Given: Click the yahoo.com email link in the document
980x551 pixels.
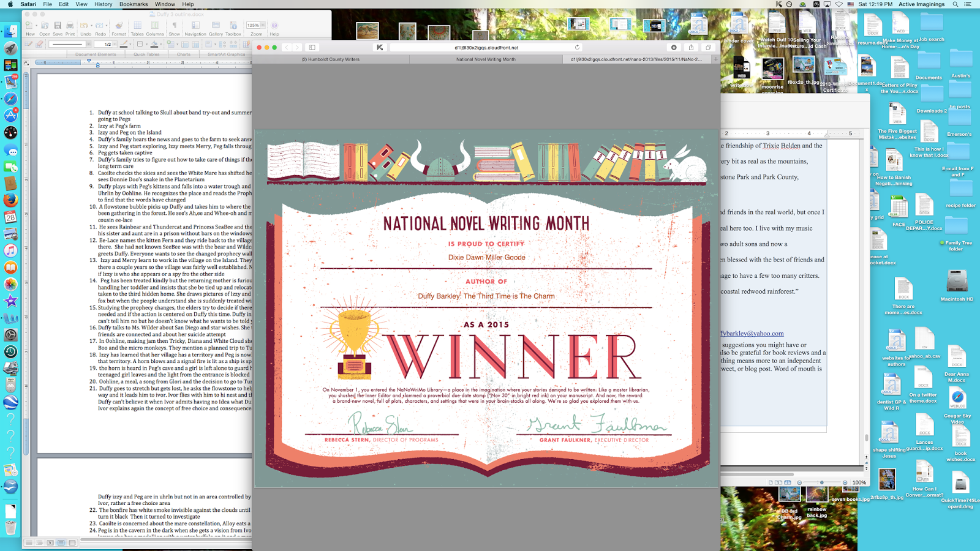Looking at the screenshot, I should (752, 334).
